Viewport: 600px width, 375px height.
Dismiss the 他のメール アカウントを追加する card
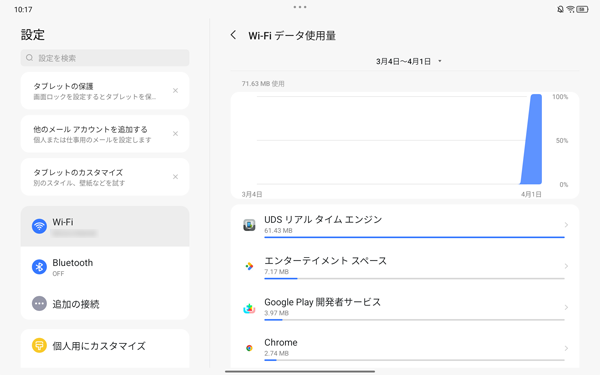175,134
